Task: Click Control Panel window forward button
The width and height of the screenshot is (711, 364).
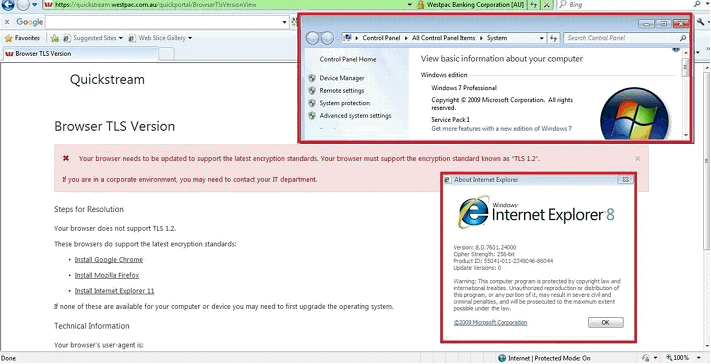Action: tap(327, 38)
